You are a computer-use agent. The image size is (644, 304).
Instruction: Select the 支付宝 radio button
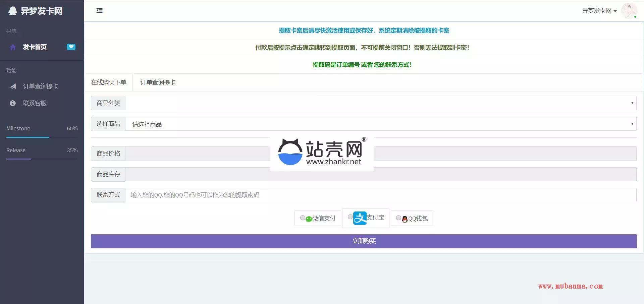pyautogui.click(x=350, y=217)
